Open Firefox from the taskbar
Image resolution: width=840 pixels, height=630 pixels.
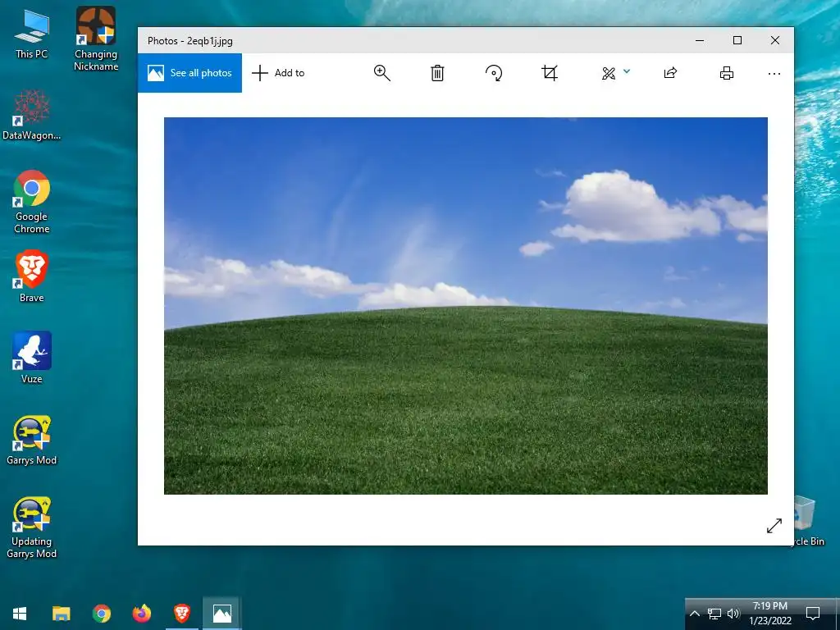(141, 614)
